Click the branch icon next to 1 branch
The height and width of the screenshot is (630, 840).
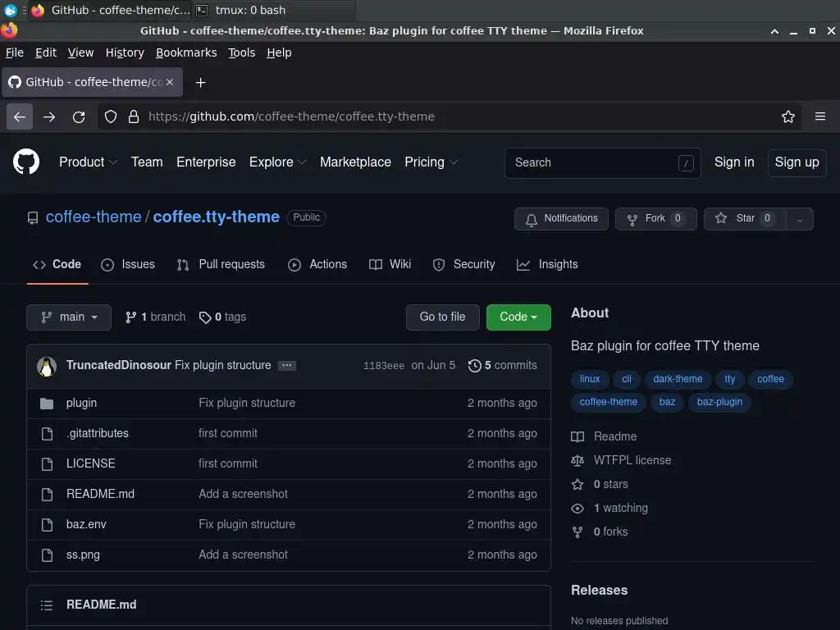[130, 317]
